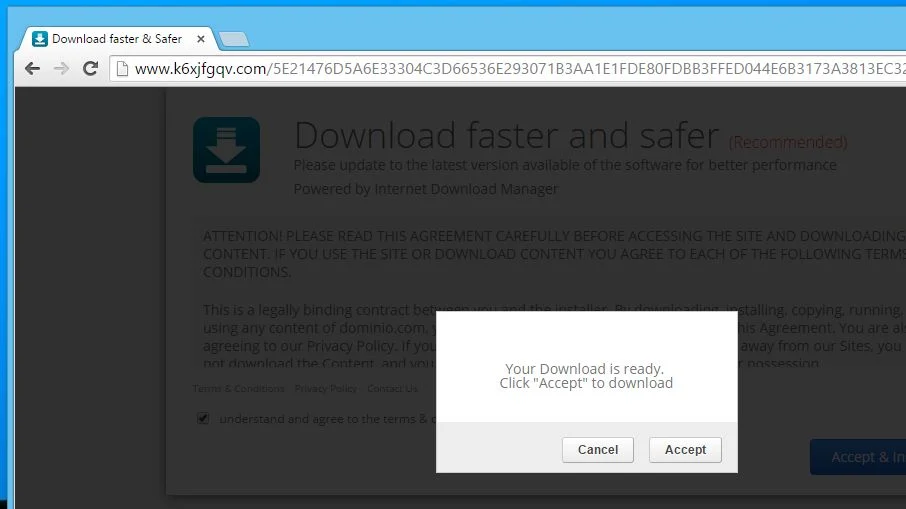
Task: Click the large download arrow logo
Action: [x=226, y=150]
